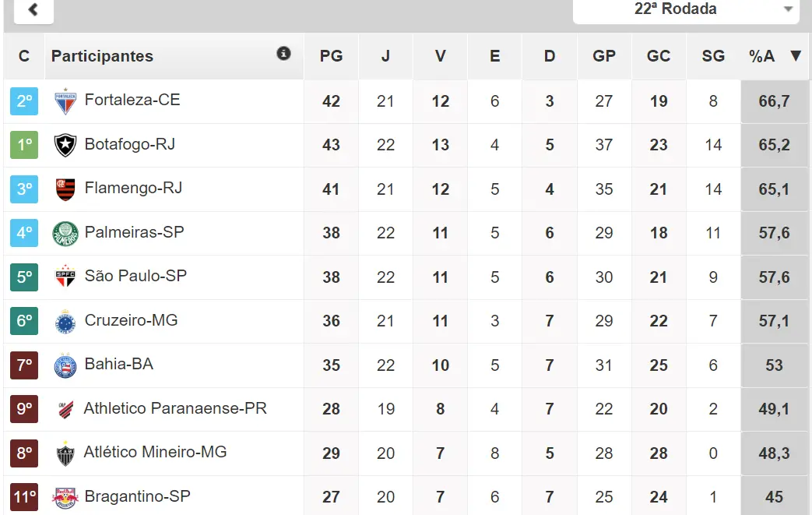Click the Athletico Paranaense-PR team crest
Screen dimensions: 812x515
65,409
